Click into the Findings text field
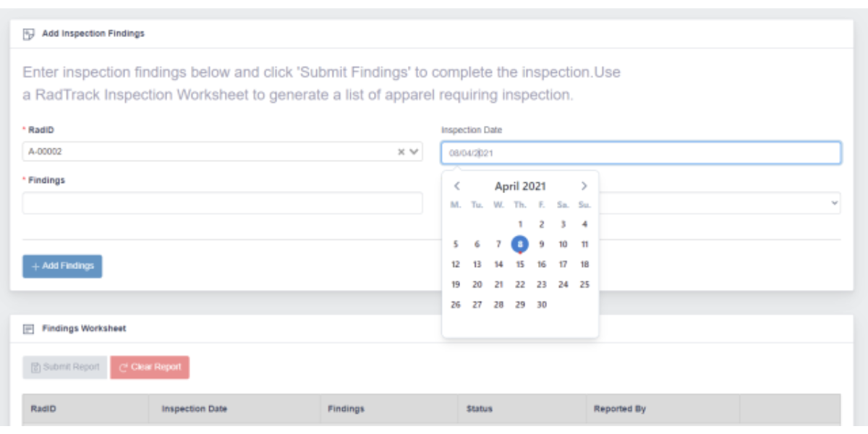The height and width of the screenshot is (434, 868). (x=222, y=203)
